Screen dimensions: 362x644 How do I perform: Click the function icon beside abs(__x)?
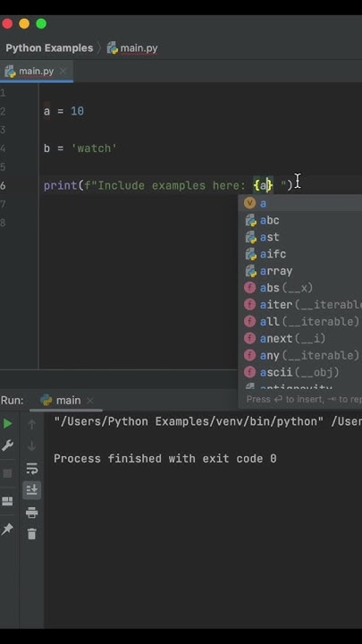coord(249,288)
